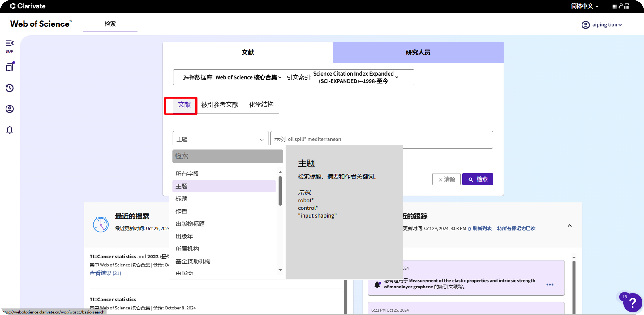Open the products grid icon 产品
644x315 pixels.
coord(620,6)
